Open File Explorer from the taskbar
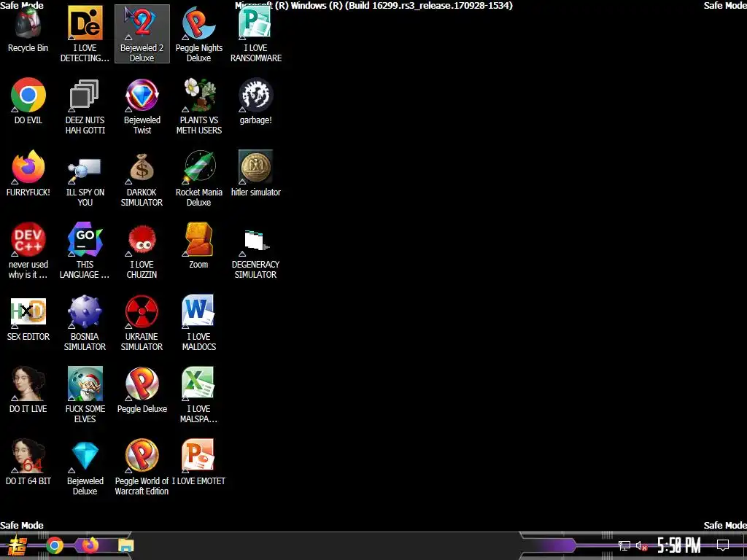Image resolution: width=747 pixels, height=560 pixels. click(125, 545)
